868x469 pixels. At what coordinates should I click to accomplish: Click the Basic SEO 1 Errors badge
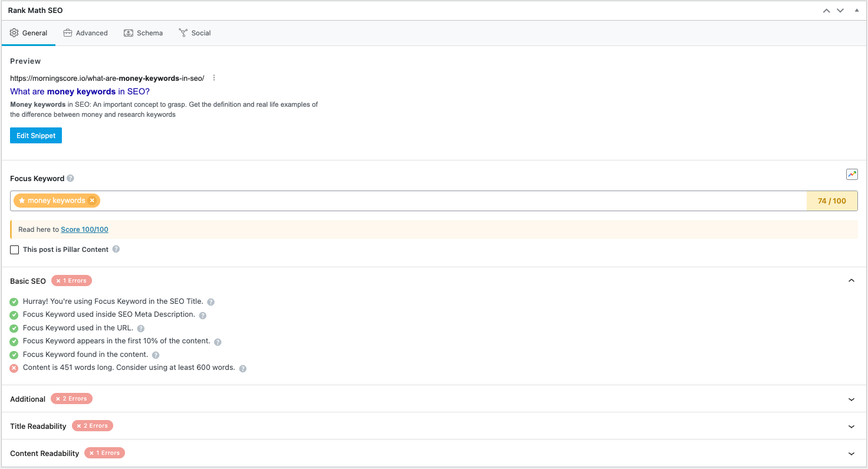pos(71,281)
